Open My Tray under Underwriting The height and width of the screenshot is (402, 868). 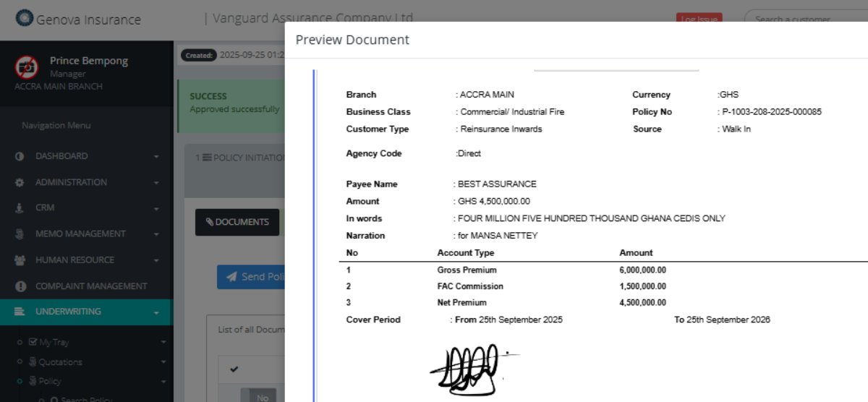(x=54, y=342)
